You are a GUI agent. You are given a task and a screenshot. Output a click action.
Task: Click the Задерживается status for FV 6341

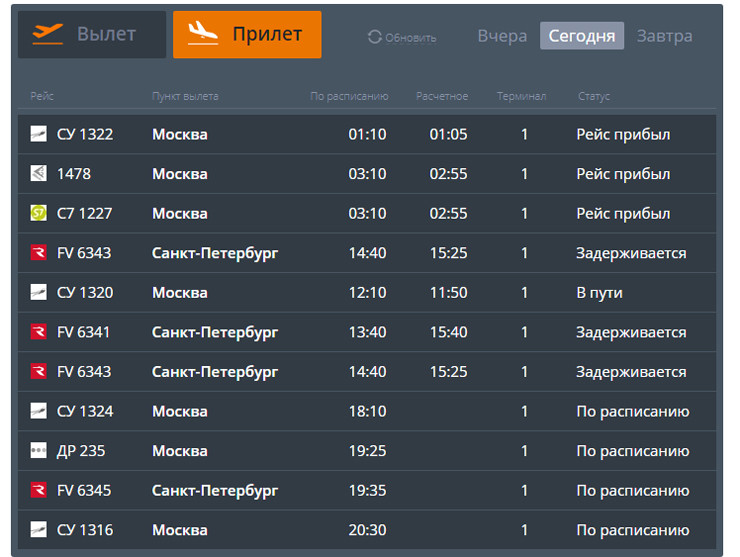[x=631, y=332]
